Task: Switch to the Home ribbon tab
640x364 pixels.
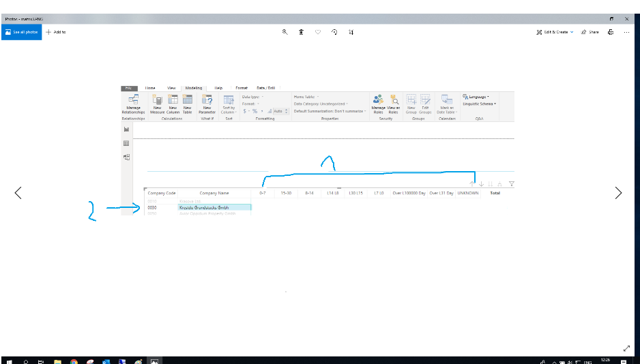Action: 150,88
